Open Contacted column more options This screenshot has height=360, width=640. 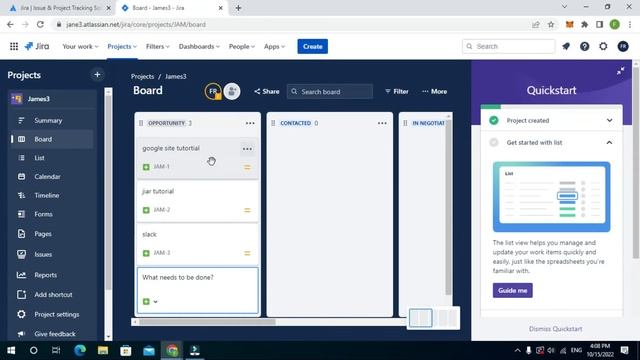click(382, 123)
